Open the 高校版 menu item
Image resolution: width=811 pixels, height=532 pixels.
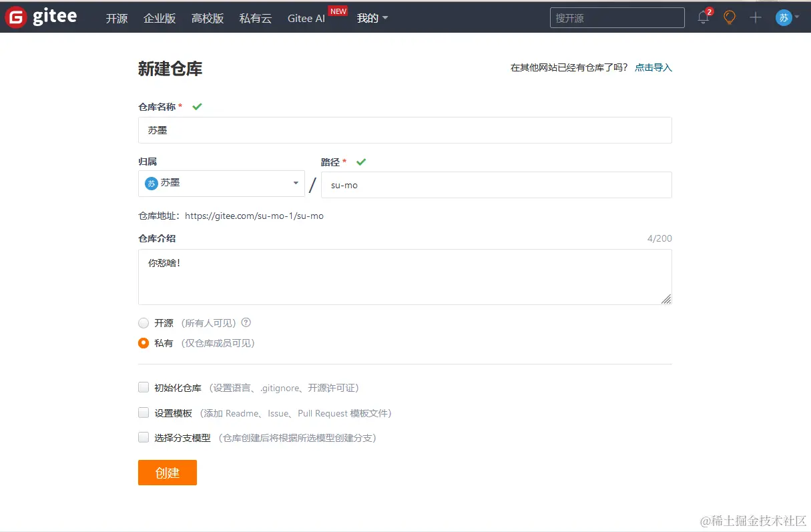(208, 18)
